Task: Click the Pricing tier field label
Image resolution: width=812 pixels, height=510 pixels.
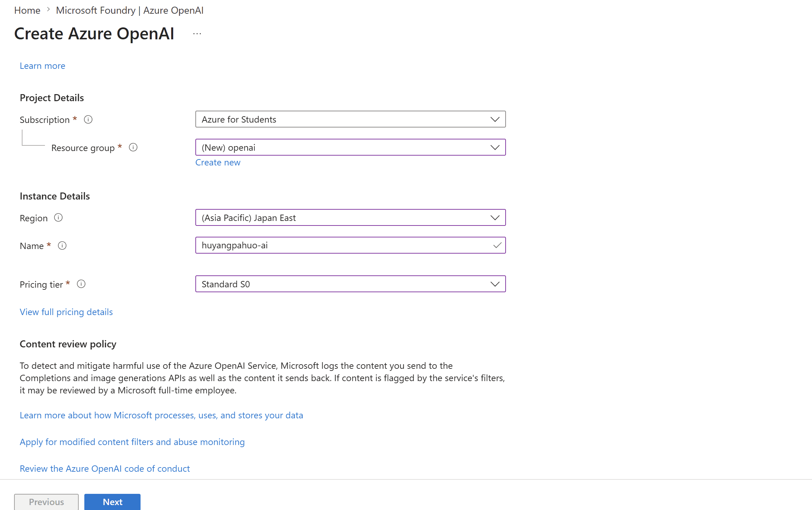Action: point(41,285)
